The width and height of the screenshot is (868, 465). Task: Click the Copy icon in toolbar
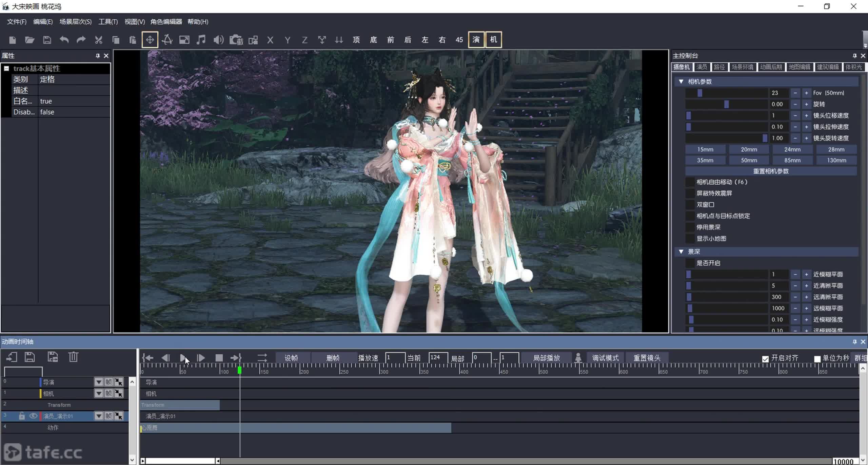click(116, 40)
